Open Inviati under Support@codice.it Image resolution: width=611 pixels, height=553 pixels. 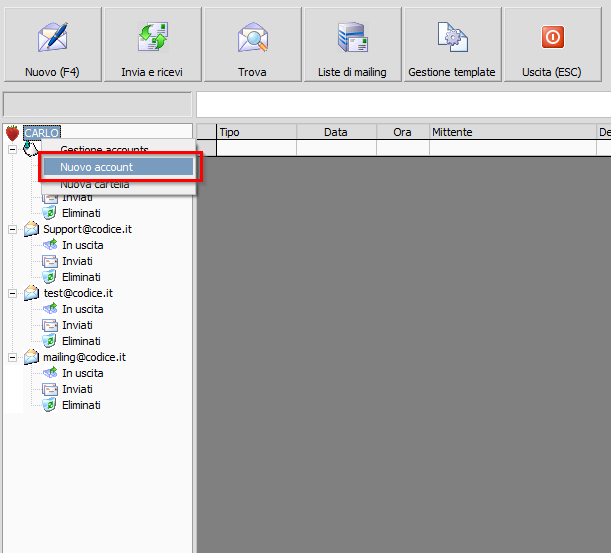point(78,261)
